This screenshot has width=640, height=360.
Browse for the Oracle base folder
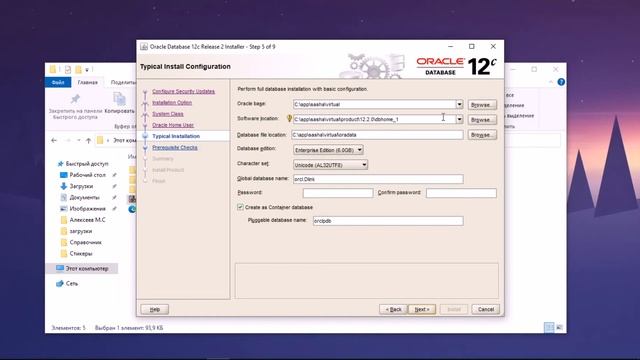[482, 105]
